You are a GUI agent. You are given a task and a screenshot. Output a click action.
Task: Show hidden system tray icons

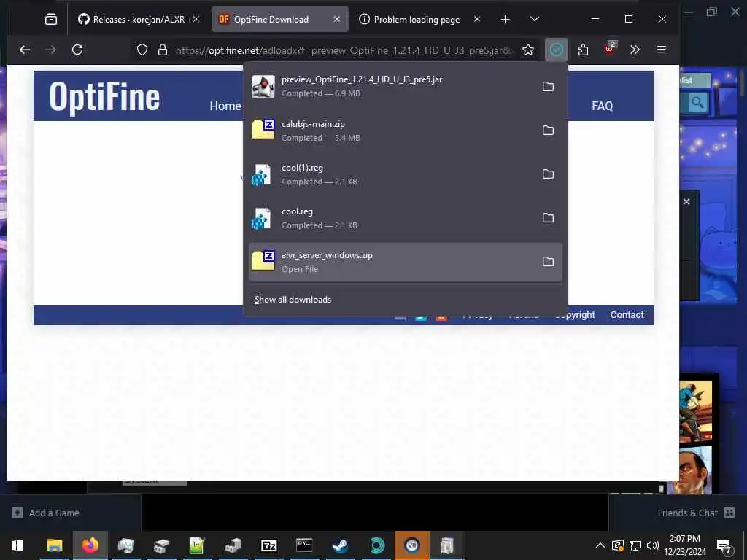pyautogui.click(x=600, y=545)
